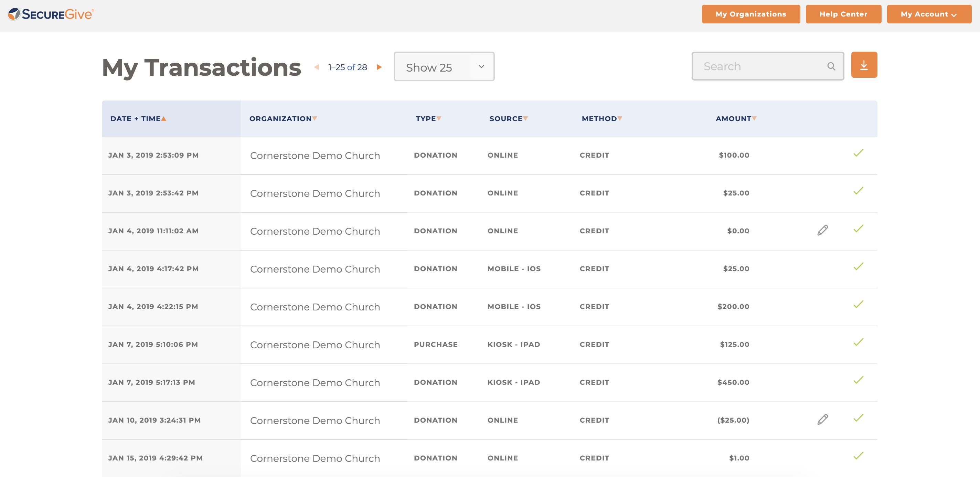Select JAN 3, 2019 2:53:42 PM date
Screen dimensions: 980x477
pos(153,193)
